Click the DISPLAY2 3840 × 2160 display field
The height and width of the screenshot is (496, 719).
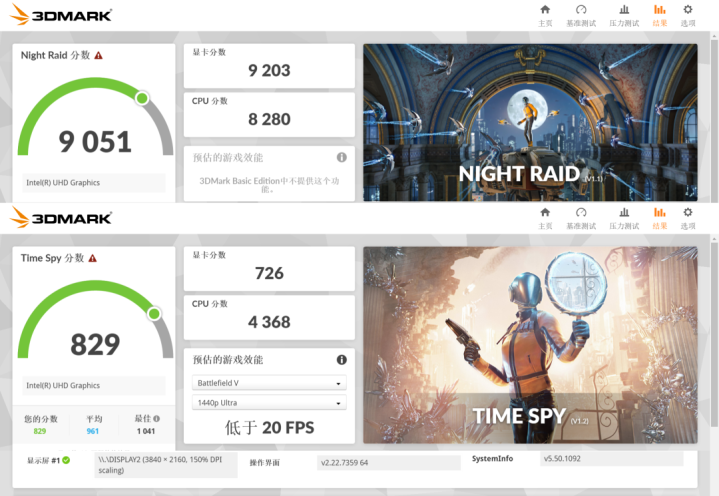tap(166, 465)
